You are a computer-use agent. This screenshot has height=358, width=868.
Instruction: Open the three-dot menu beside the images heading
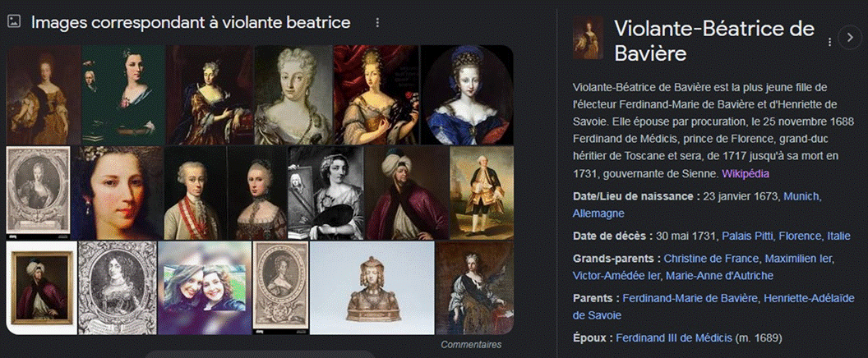[x=377, y=23]
